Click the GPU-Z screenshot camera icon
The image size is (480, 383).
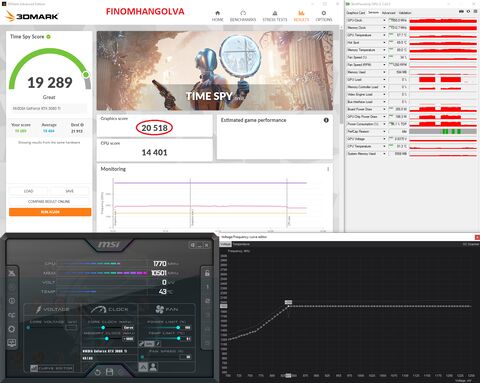(461, 12)
